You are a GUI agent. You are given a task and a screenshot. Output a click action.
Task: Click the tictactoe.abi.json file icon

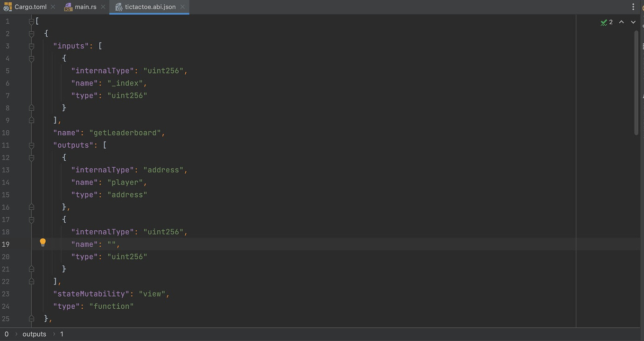coord(118,7)
